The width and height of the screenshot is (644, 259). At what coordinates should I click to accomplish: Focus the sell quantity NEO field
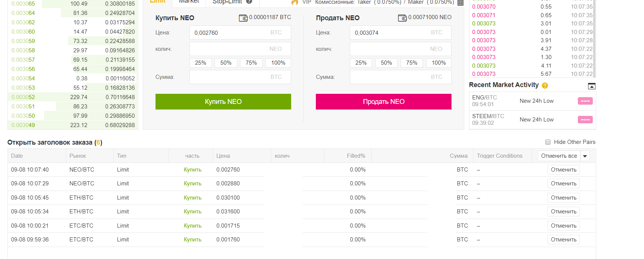tap(401, 49)
